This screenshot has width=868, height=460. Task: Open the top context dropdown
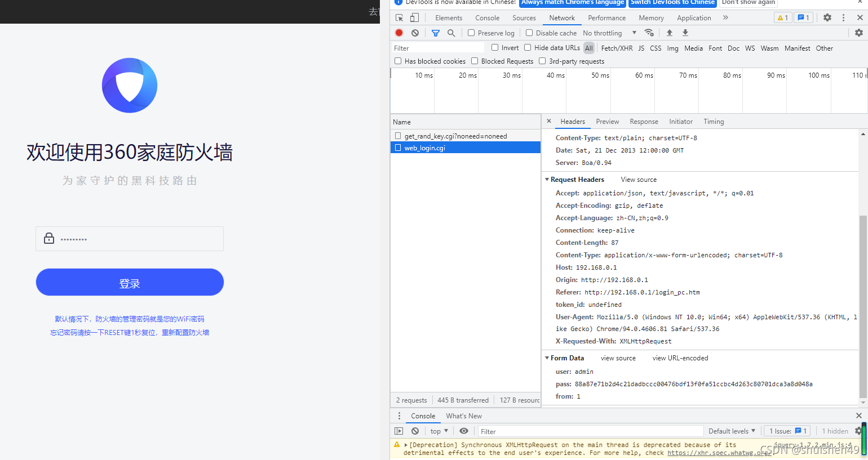pos(439,431)
